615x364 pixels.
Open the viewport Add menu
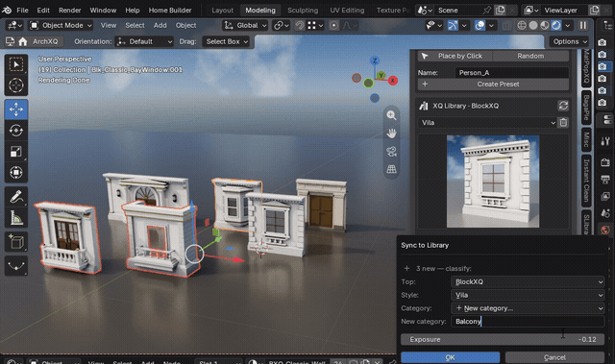160,26
